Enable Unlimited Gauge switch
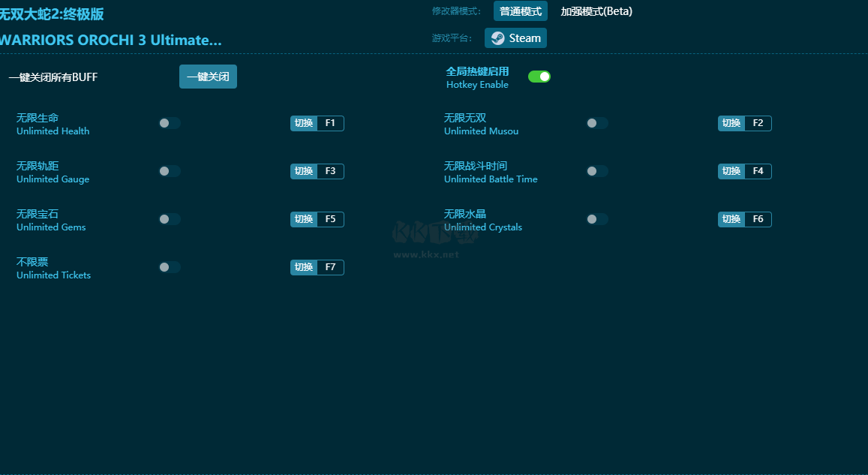Screen dimensions: 868x475 coord(170,171)
